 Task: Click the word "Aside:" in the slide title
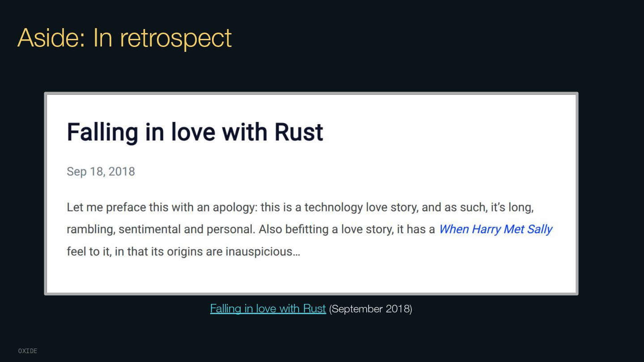tap(51, 38)
